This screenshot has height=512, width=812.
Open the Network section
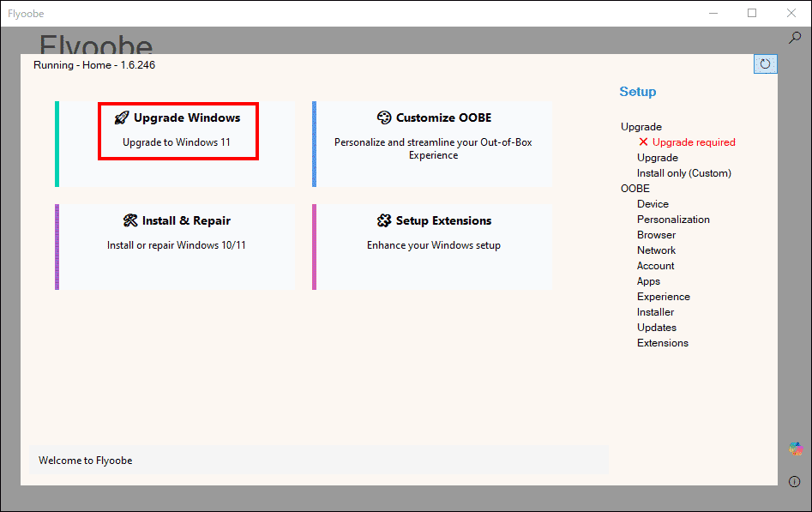656,250
